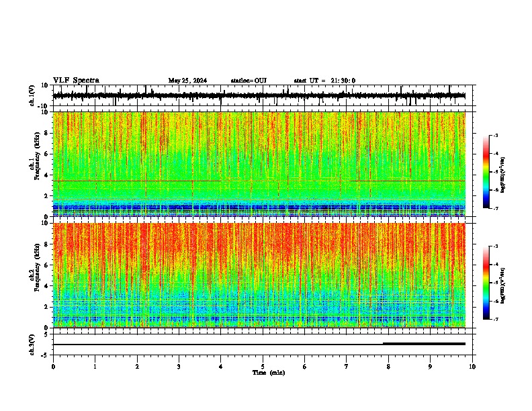This screenshot has width=532, height=411.
Task: Click time axis tick label "0"
Action: (x=53, y=367)
